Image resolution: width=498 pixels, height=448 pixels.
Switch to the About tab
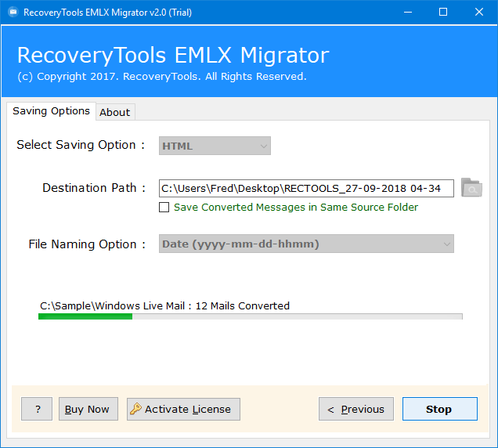(115, 112)
